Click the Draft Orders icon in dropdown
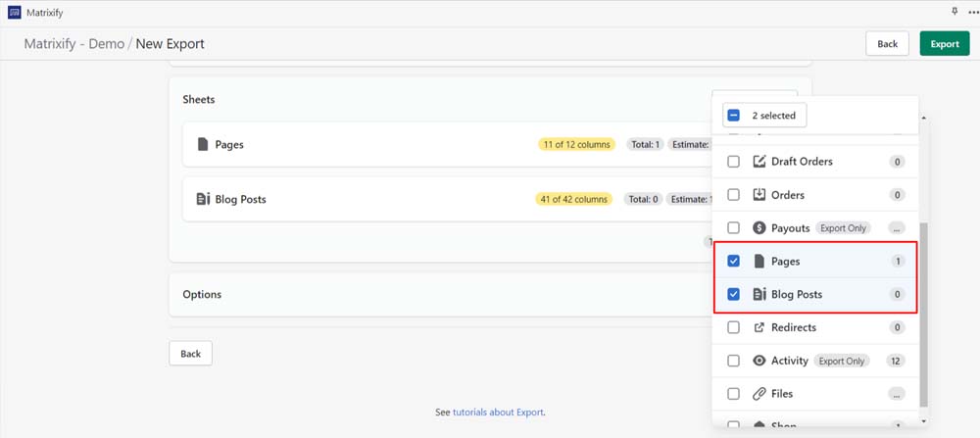This screenshot has width=980, height=438. [759, 162]
